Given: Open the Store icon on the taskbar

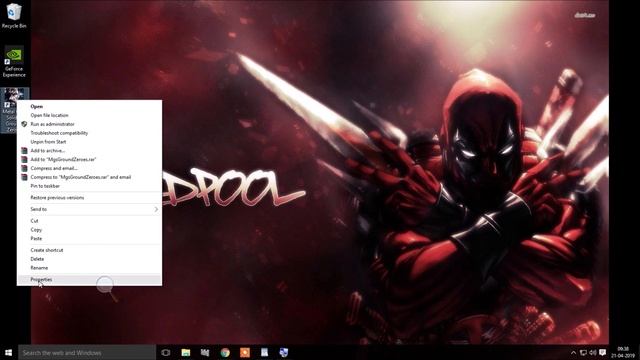Looking at the screenshot, I should 205,353.
